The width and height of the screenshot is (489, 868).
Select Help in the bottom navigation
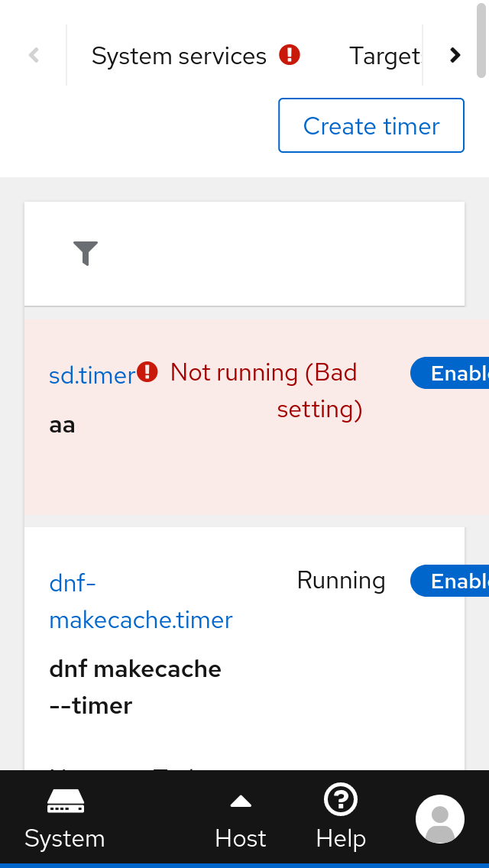[x=340, y=837]
